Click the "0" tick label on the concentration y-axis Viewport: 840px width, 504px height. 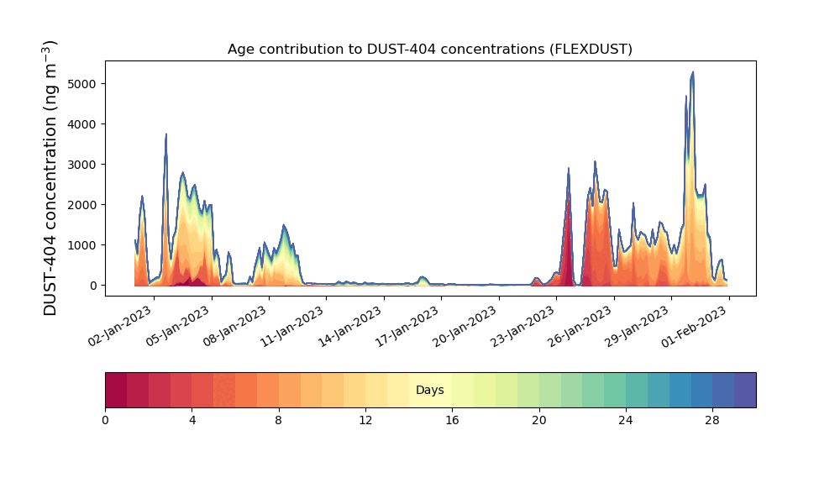click(x=94, y=286)
